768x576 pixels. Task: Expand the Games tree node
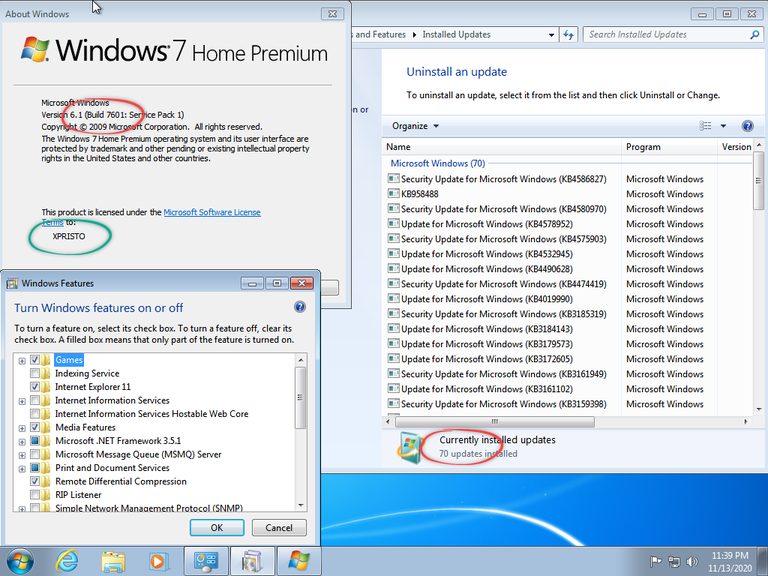[x=22, y=361]
